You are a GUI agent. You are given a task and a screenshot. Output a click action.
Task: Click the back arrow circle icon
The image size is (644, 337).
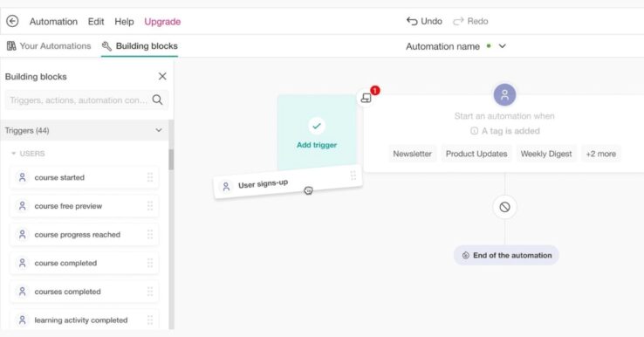(12, 21)
